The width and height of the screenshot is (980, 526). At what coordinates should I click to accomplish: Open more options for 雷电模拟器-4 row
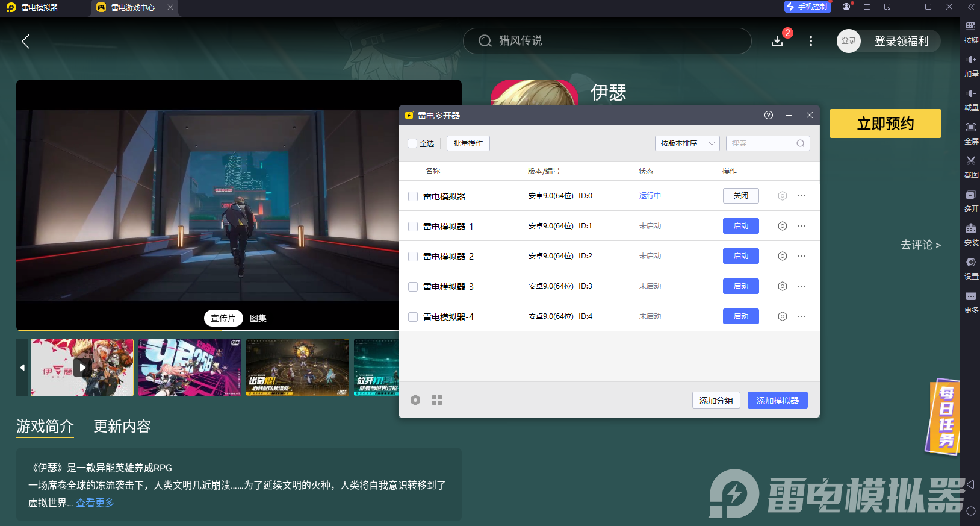pyautogui.click(x=802, y=316)
